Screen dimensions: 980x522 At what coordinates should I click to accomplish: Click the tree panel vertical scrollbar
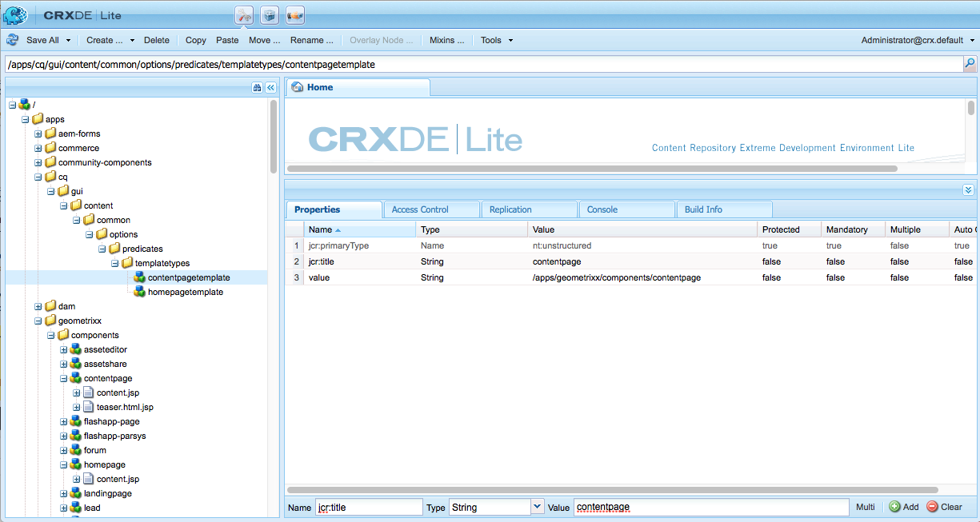(x=274, y=136)
